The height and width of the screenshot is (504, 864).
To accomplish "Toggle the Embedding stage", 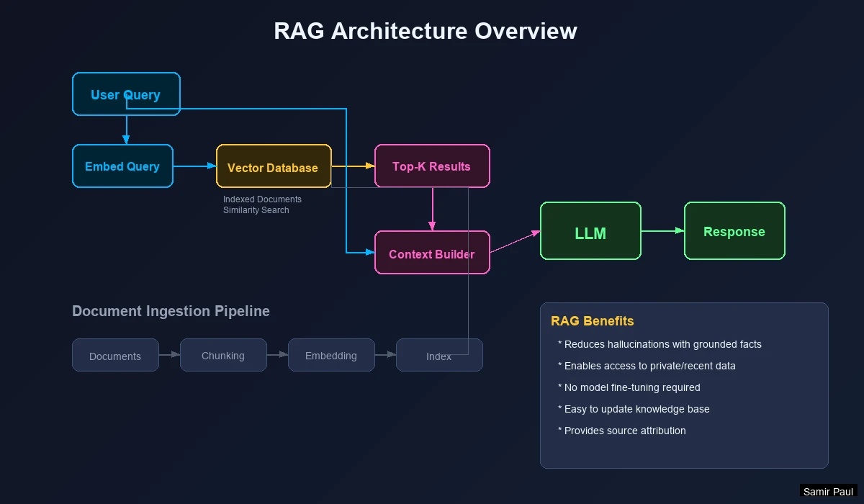I will tap(331, 355).
